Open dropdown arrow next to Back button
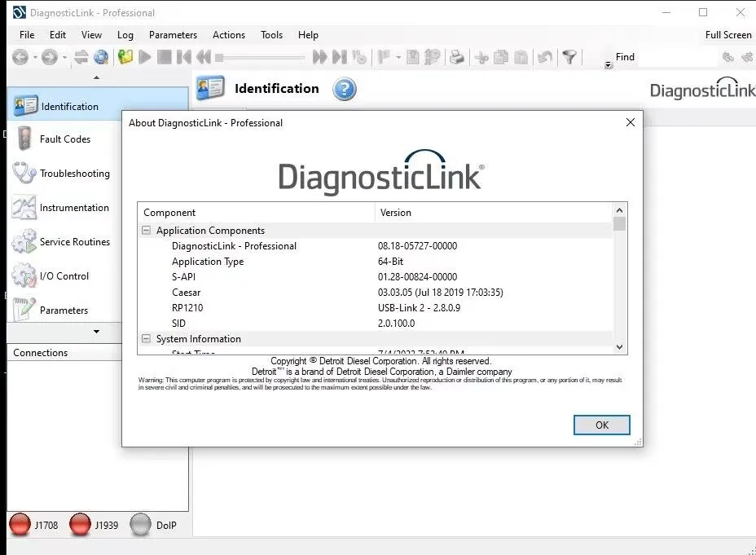This screenshot has height=555, width=756. tap(35, 57)
